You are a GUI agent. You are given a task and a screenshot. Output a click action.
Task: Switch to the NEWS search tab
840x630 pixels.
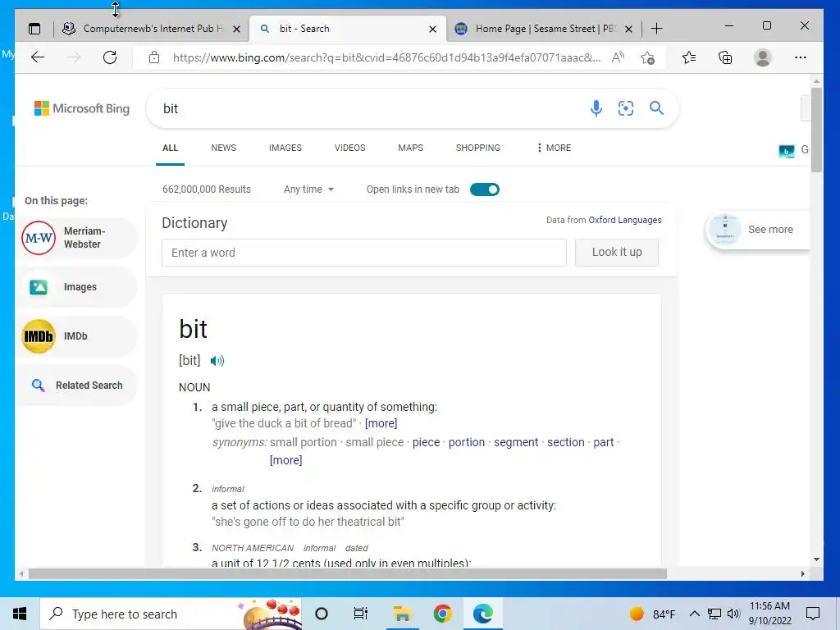coord(223,148)
